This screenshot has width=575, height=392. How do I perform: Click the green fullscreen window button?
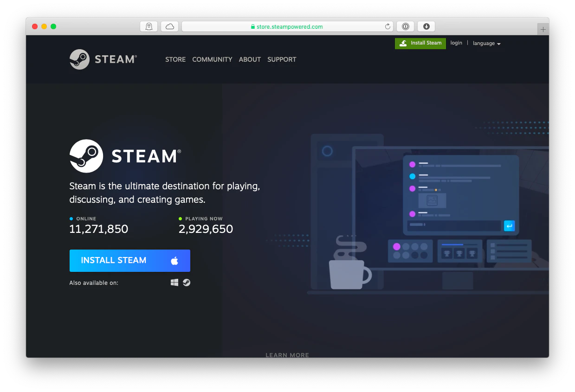[x=53, y=26]
